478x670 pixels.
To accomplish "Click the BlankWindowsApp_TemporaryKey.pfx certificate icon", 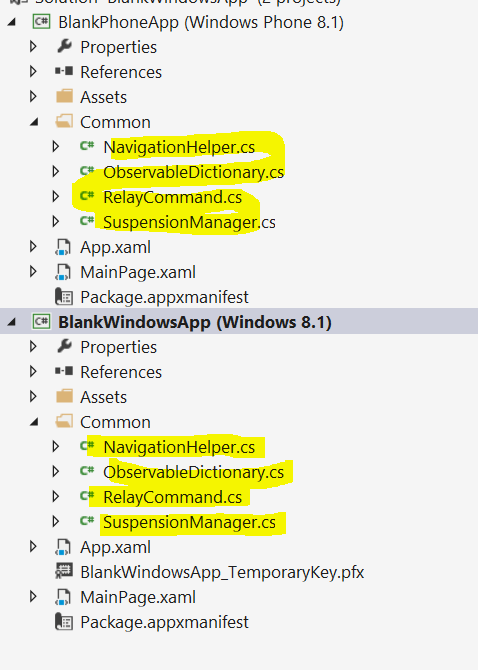I will (x=64, y=572).
